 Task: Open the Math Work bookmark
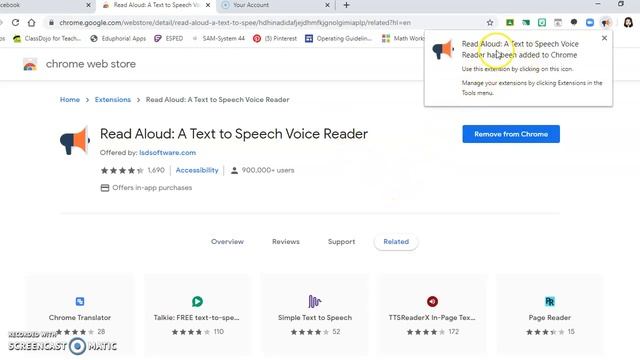(x=403, y=38)
